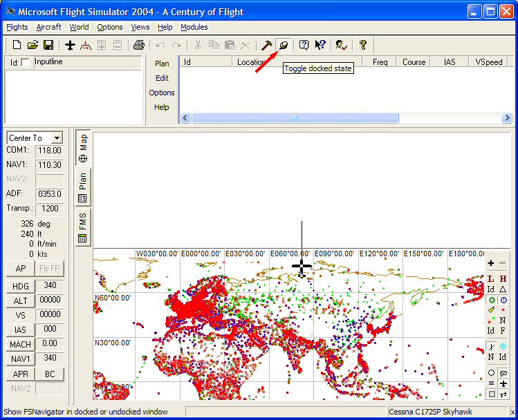The width and height of the screenshot is (518, 420).
Task: Toggle the Id checkbox beside Inputline
Action: point(25,62)
